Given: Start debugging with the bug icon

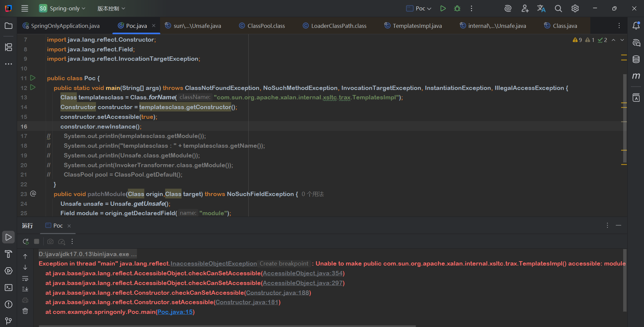Looking at the screenshot, I should coord(457,8).
